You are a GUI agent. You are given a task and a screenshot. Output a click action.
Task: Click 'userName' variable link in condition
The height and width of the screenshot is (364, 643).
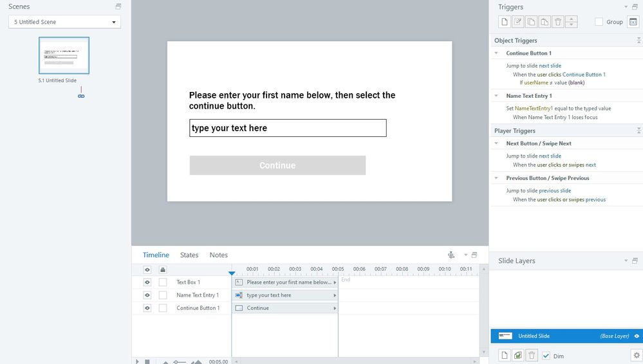pyautogui.click(x=536, y=83)
